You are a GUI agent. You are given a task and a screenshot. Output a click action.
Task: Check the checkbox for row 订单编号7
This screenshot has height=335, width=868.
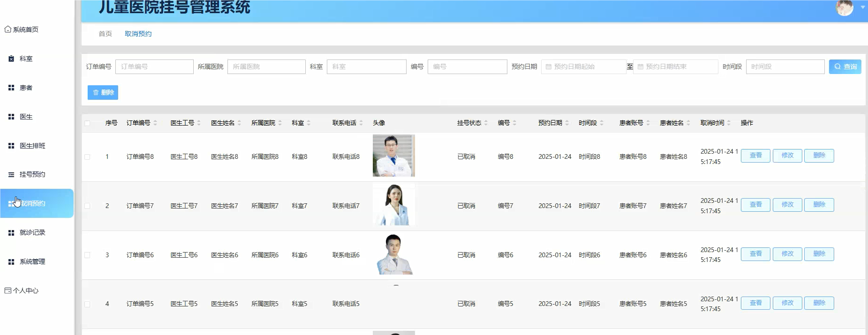point(87,206)
